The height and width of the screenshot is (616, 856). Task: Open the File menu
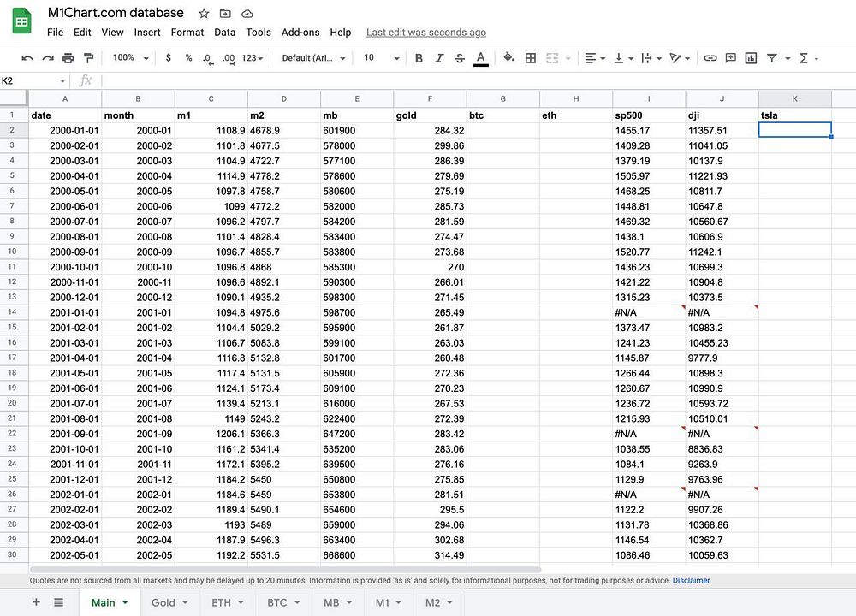pyautogui.click(x=55, y=33)
